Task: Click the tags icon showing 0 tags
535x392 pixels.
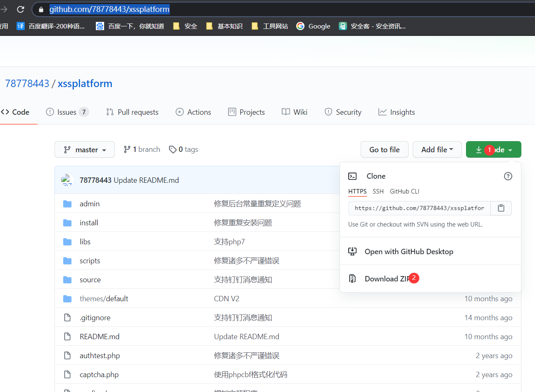Action: 173,149
